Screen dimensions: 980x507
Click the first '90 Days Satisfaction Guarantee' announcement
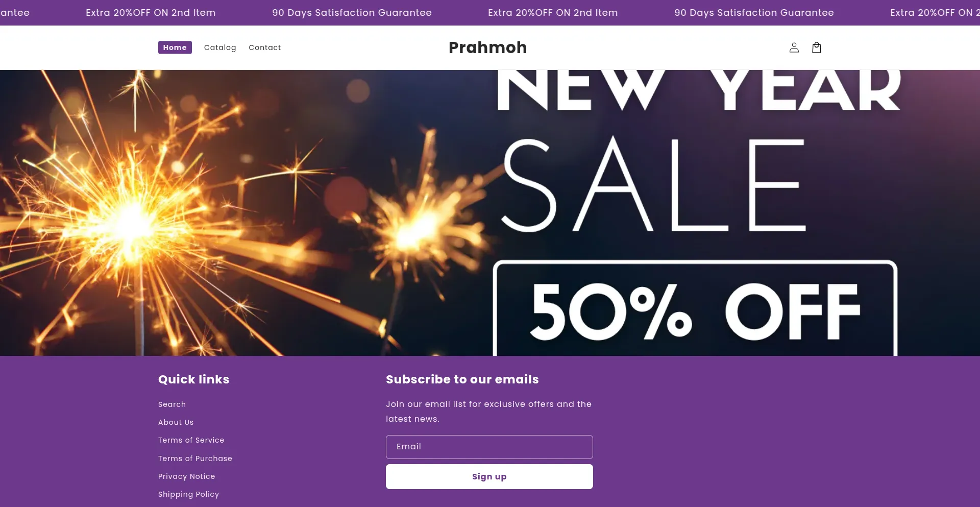pos(352,13)
